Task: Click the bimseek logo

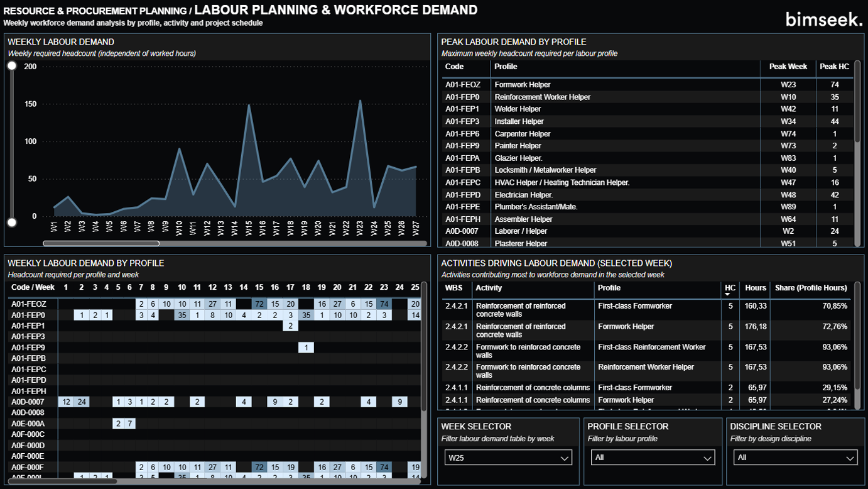Action: (823, 19)
